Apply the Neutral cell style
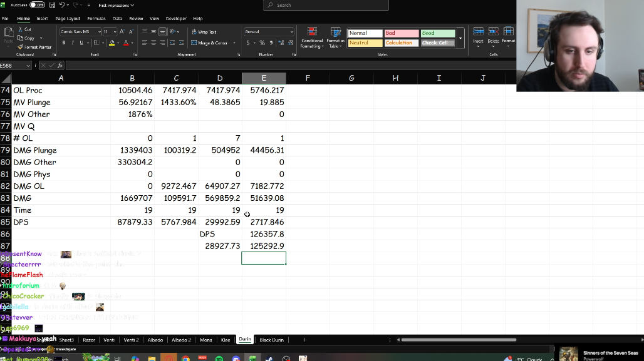Image resolution: width=644 pixels, height=361 pixels. [365, 43]
